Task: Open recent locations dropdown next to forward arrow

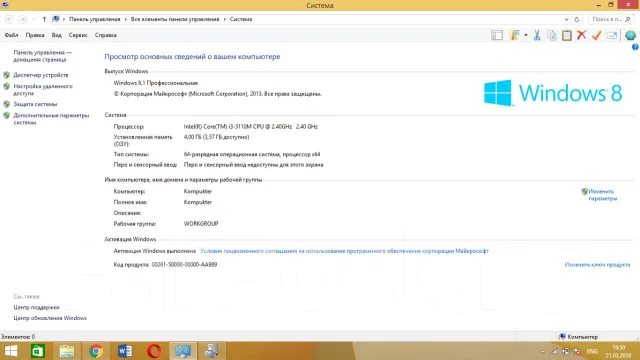Action: (x=33, y=19)
